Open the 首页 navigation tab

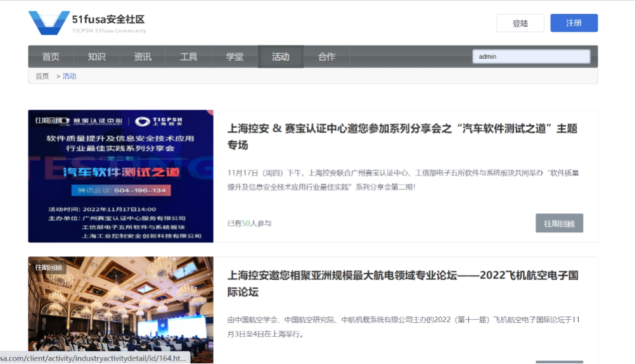click(51, 56)
